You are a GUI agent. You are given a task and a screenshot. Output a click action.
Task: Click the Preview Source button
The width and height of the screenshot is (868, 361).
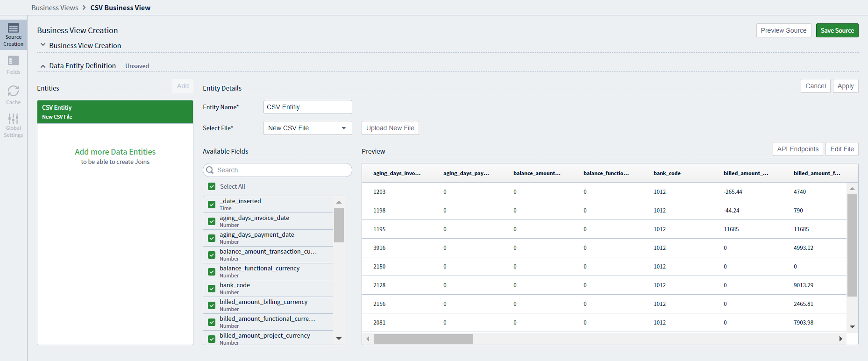click(x=783, y=30)
